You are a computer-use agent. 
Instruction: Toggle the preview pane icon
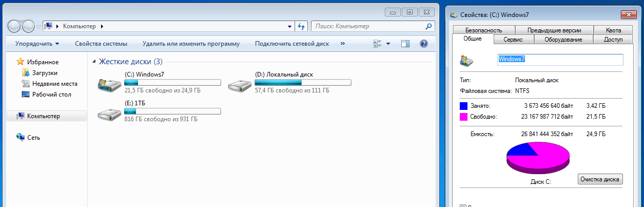[x=405, y=44]
